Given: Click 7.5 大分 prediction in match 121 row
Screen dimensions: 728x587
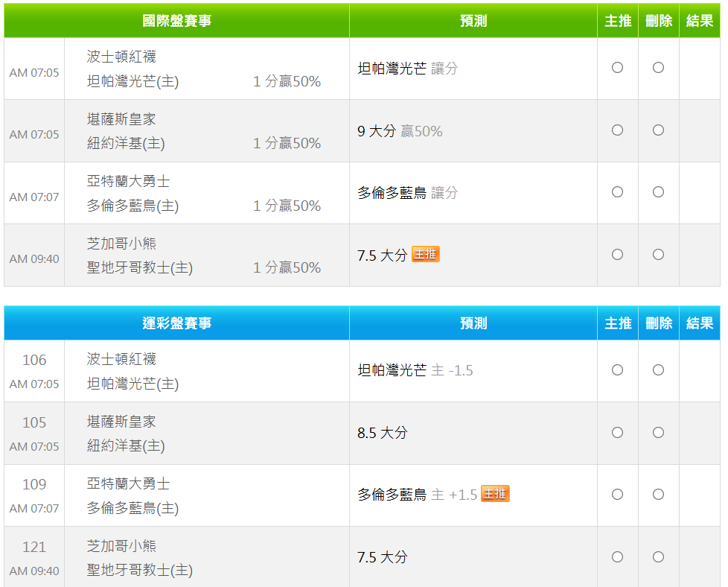Looking at the screenshot, I should [x=383, y=557].
